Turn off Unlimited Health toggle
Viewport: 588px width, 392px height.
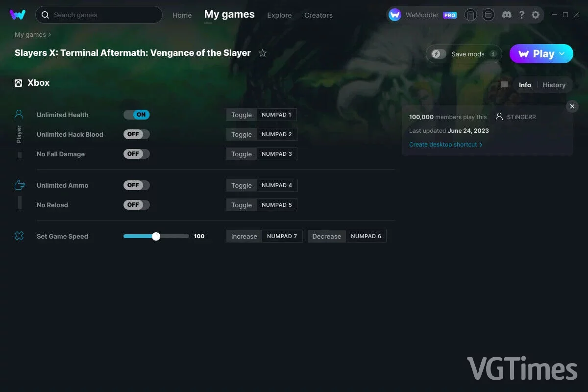tap(137, 115)
